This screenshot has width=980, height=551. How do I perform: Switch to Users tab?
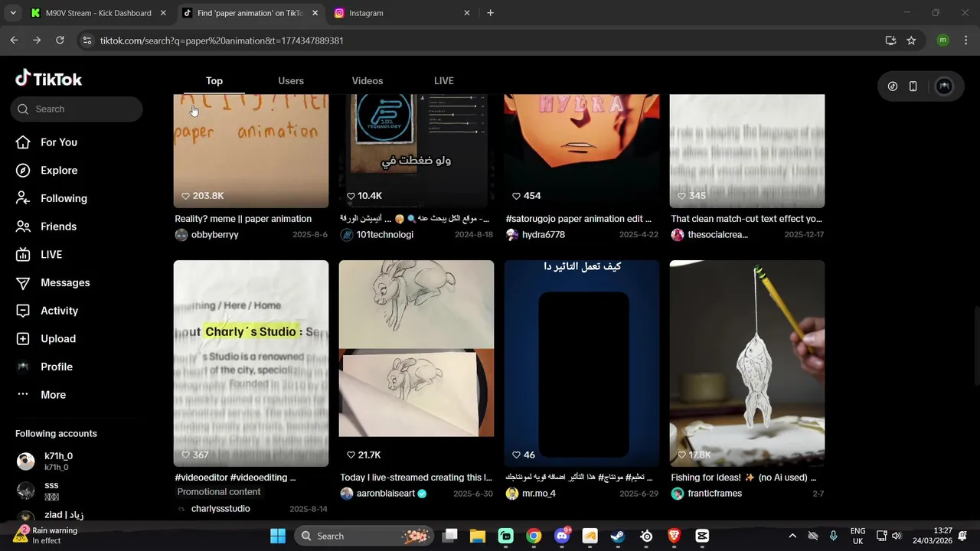(x=291, y=81)
